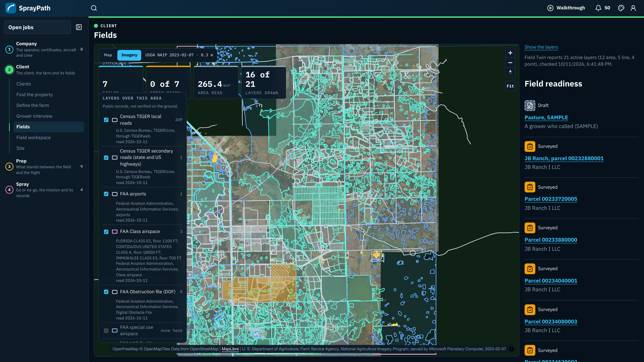Uncheck FAA airports layer
Screen dimensions: 644x362
(106, 194)
